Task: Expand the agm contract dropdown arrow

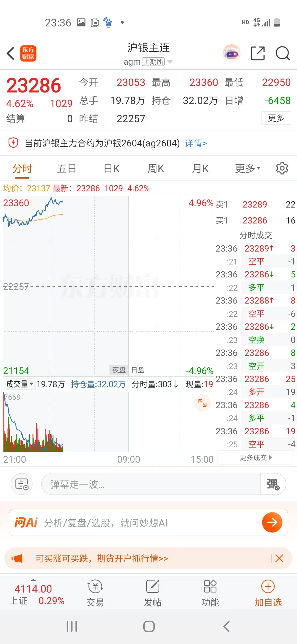Action: coord(170,62)
